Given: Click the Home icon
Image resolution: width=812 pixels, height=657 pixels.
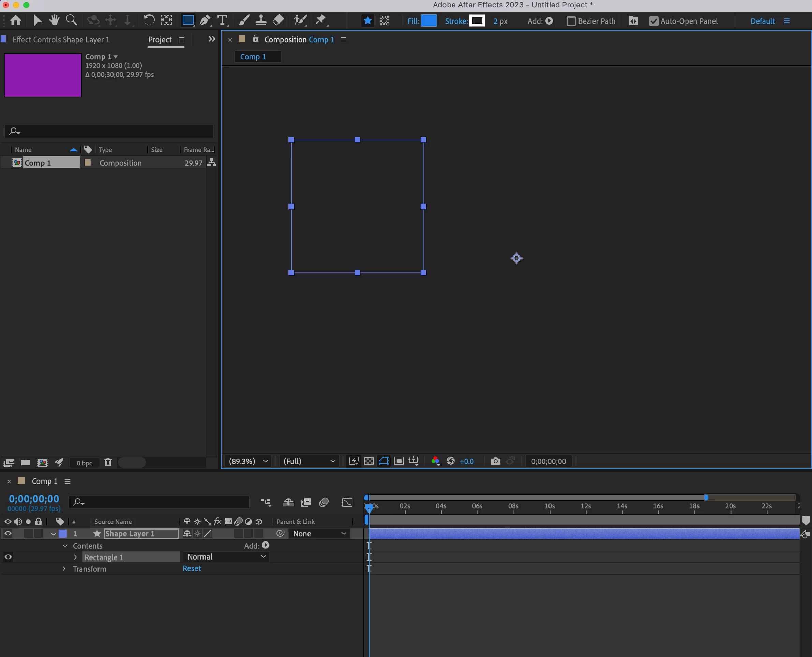Looking at the screenshot, I should [x=16, y=20].
